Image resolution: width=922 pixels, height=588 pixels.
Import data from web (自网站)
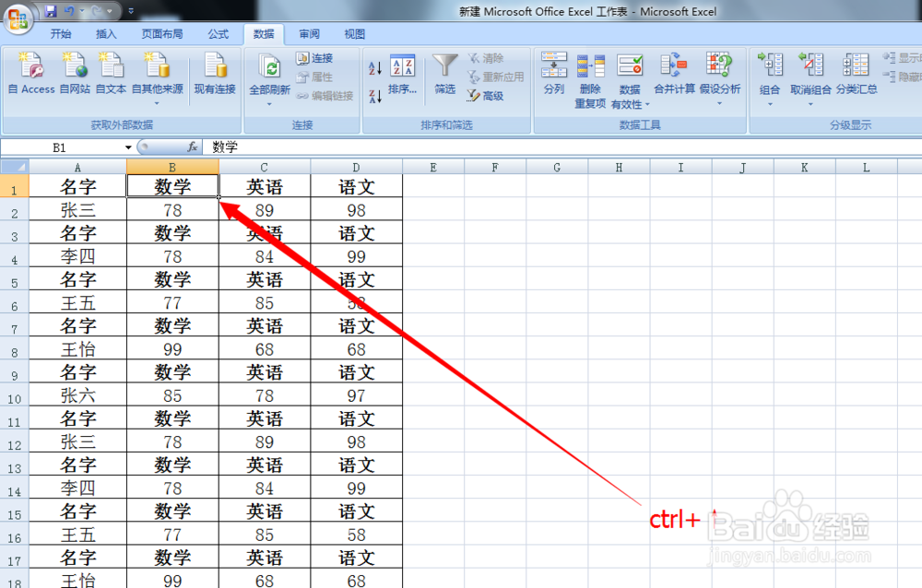[75, 74]
